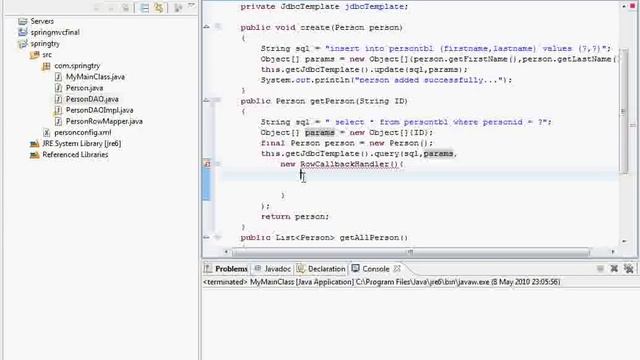Click the editor scroll-left arrow
640x360 pixels.
(x=226, y=252)
